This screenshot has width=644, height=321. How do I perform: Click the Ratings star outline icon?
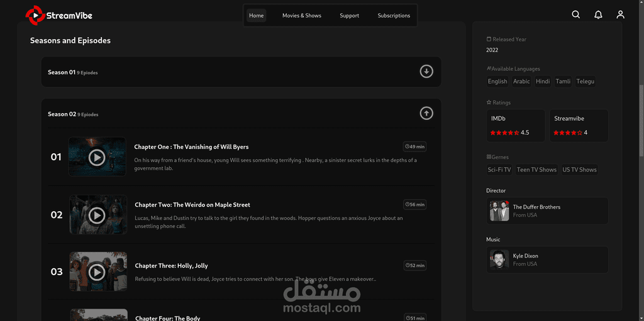pos(489,102)
